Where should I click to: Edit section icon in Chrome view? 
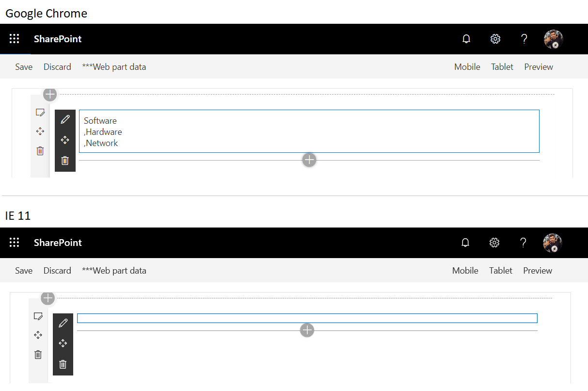click(x=40, y=113)
